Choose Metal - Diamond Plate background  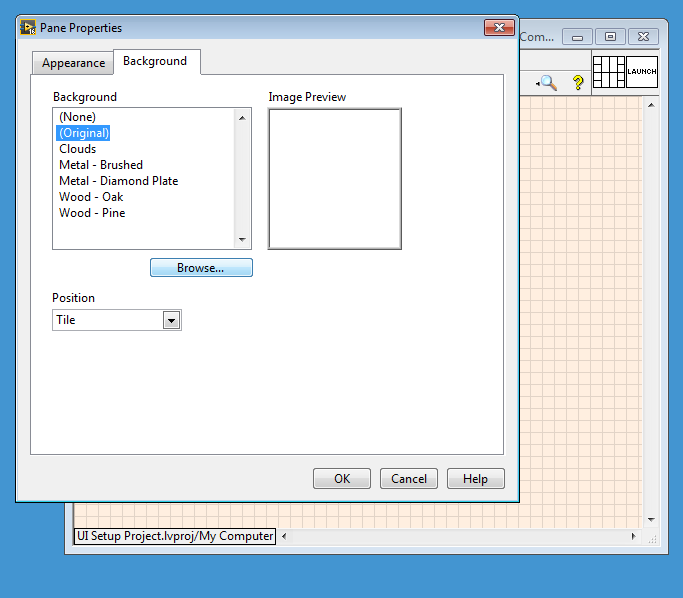coord(118,181)
